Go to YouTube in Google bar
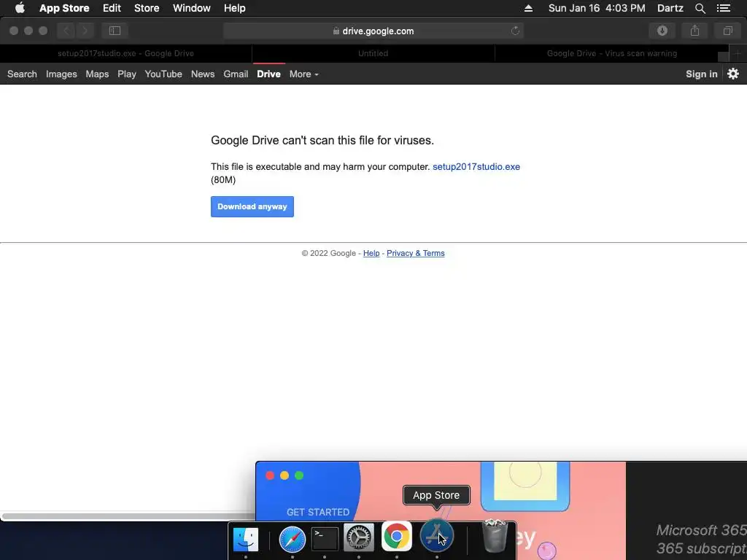The image size is (747, 560). click(163, 74)
